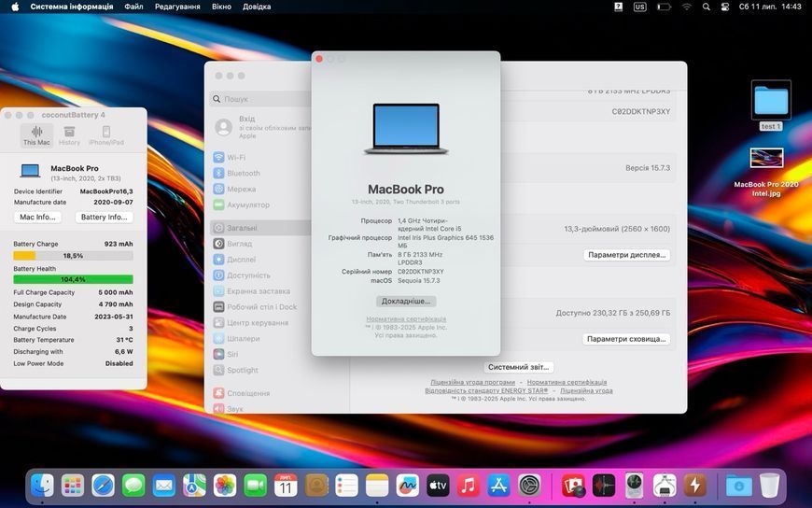Open Freeform from the Dock

point(408,487)
